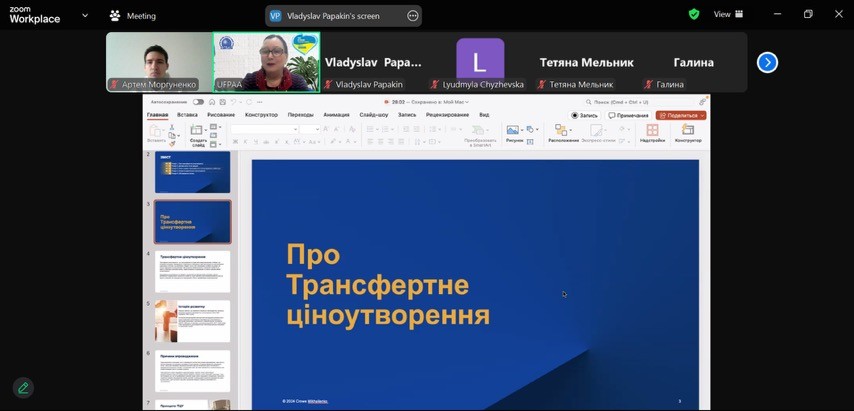Screen dimensions: 854x411
Task: Click the PowerPoint Поиск search field
Action: pyautogui.click(x=637, y=102)
